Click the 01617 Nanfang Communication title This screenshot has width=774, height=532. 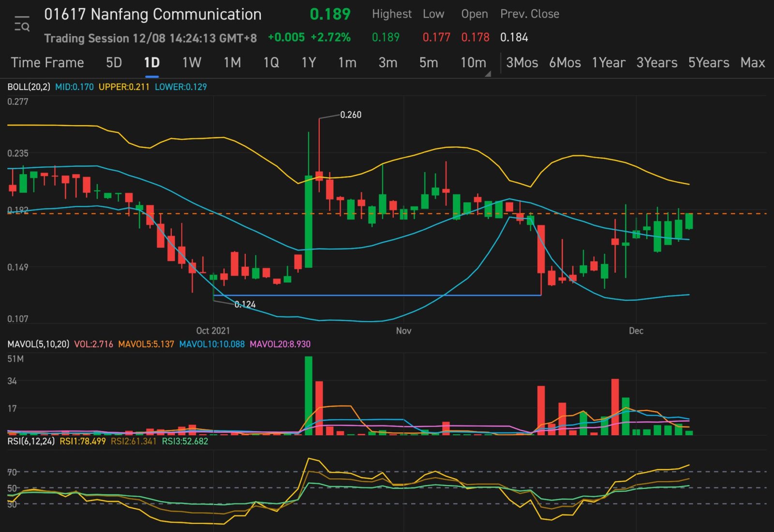click(x=153, y=15)
